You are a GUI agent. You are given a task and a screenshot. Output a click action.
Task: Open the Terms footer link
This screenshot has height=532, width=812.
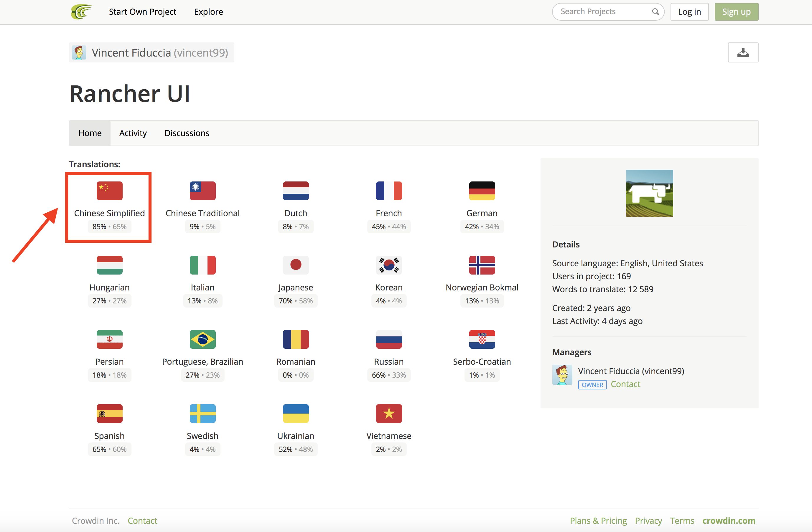(x=682, y=521)
